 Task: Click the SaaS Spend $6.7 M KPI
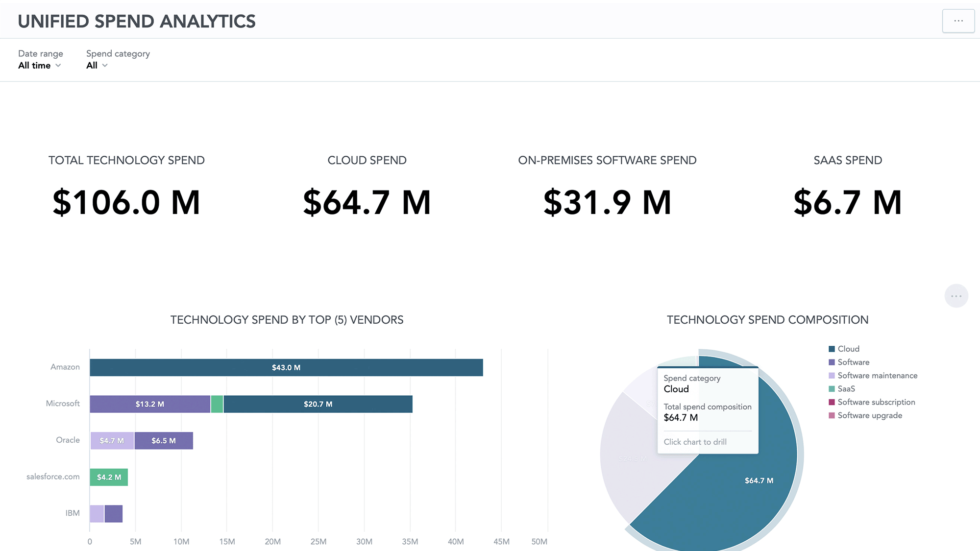847,202
